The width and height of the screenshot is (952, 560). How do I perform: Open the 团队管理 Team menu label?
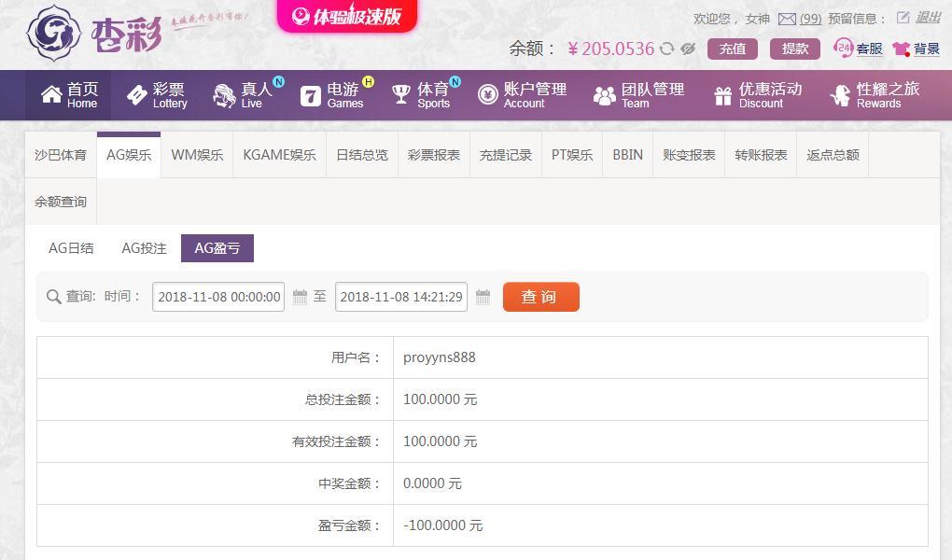click(x=652, y=95)
